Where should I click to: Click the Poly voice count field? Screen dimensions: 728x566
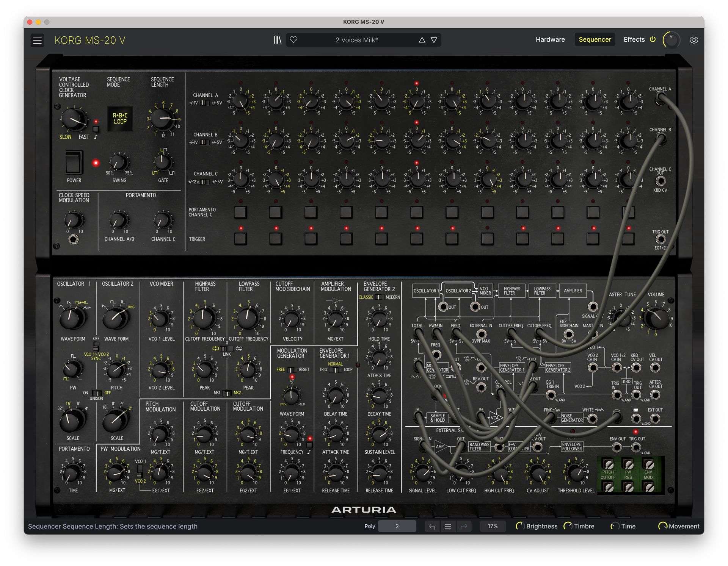pyautogui.click(x=397, y=526)
